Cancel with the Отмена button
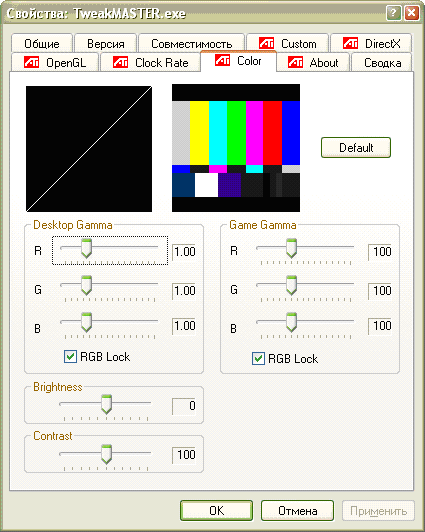The image size is (425, 532). [297, 510]
